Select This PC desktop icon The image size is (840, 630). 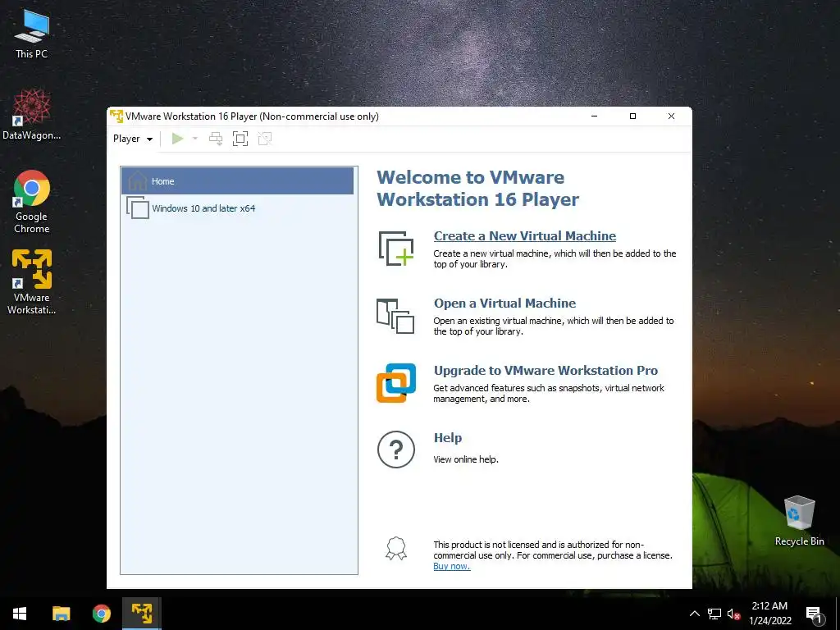[x=31, y=34]
